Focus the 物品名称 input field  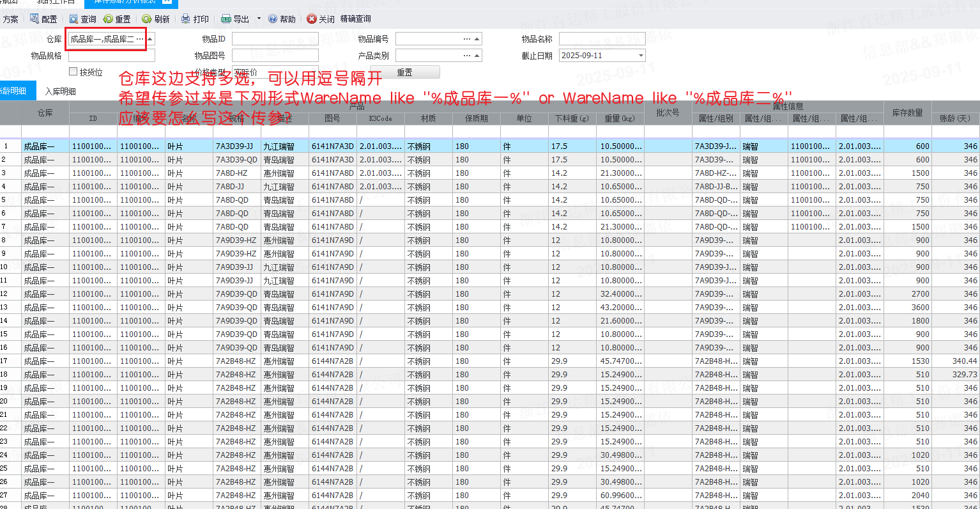pyautogui.click(x=602, y=39)
